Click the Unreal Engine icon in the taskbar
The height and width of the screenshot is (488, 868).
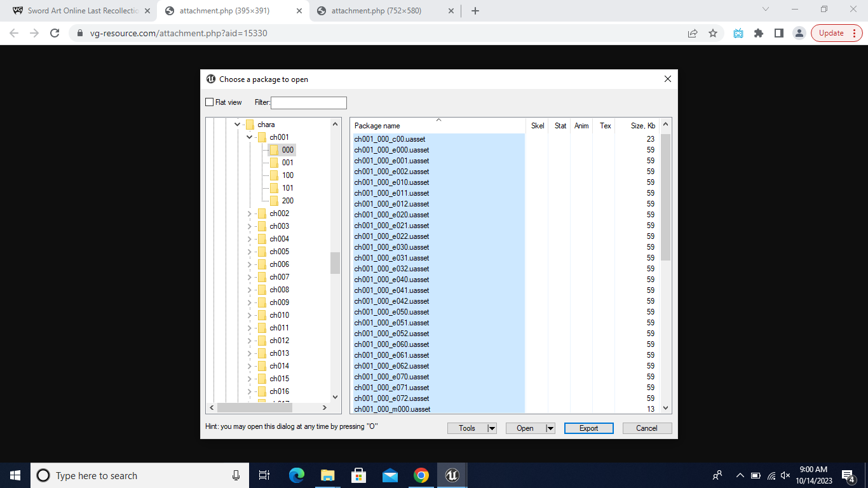(452, 475)
